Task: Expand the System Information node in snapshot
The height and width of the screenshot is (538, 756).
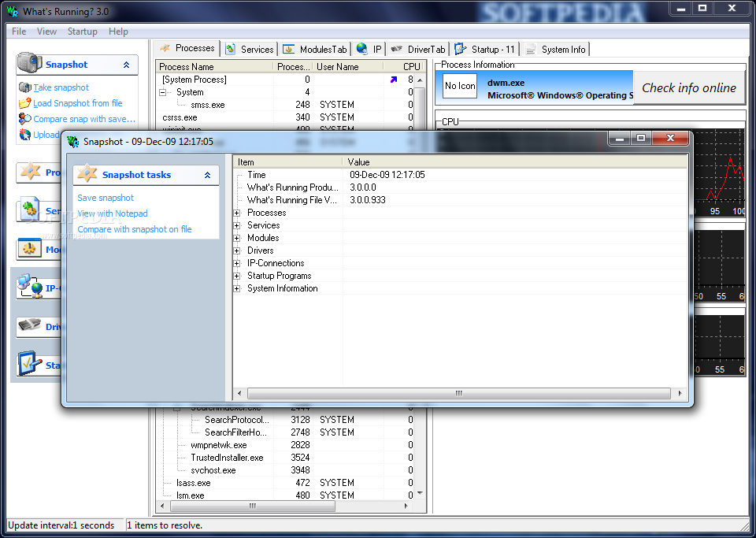Action: click(x=237, y=288)
